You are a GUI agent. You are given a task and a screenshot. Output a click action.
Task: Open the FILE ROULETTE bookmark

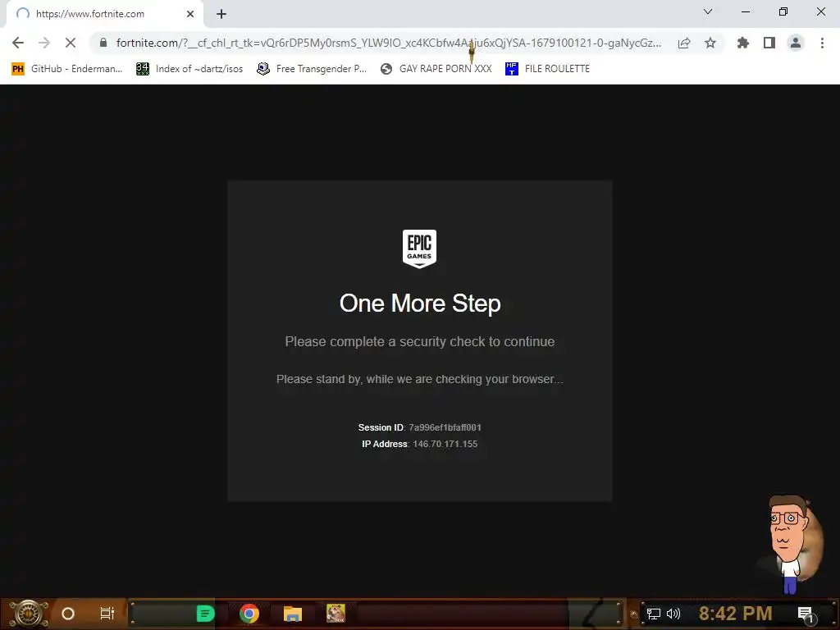pyautogui.click(x=547, y=69)
